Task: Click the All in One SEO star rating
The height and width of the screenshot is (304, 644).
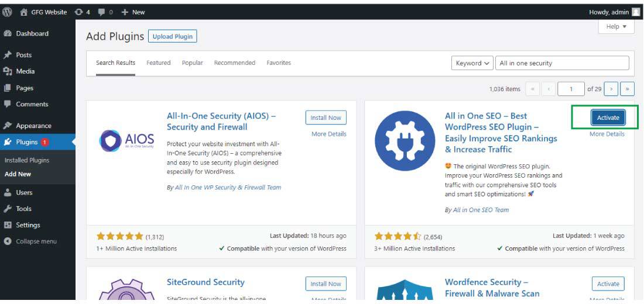Action: pos(398,236)
